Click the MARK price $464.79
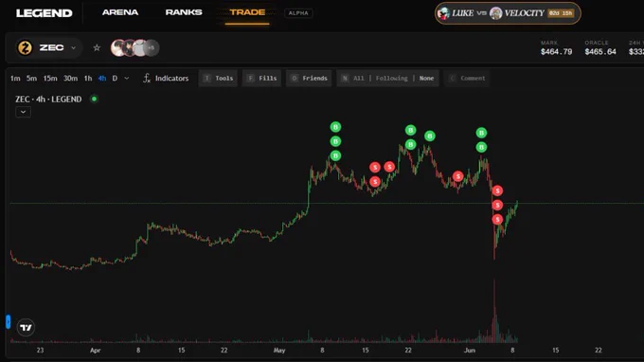This screenshot has width=644, height=362. pyautogui.click(x=556, y=52)
